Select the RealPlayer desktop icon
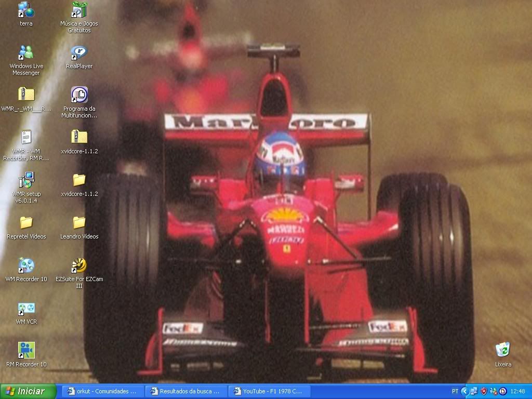The height and width of the screenshot is (399, 532). click(x=79, y=52)
